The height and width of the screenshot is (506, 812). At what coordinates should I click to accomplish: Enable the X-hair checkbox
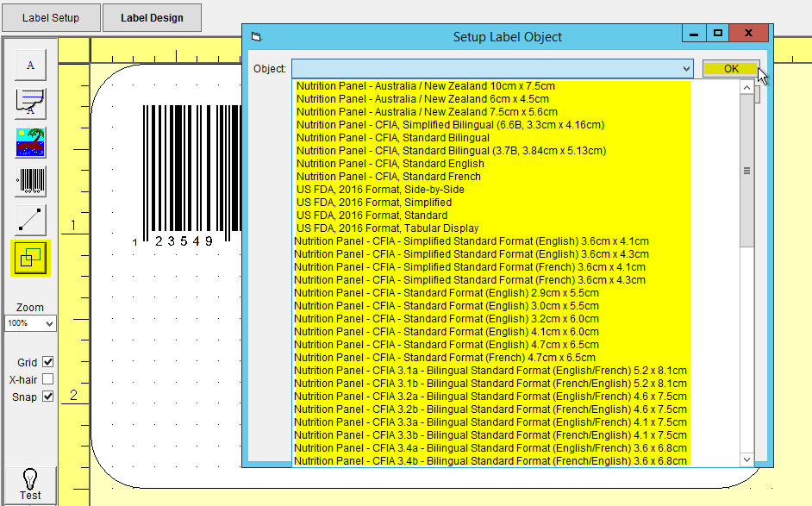pyautogui.click(x=47, y=379)
